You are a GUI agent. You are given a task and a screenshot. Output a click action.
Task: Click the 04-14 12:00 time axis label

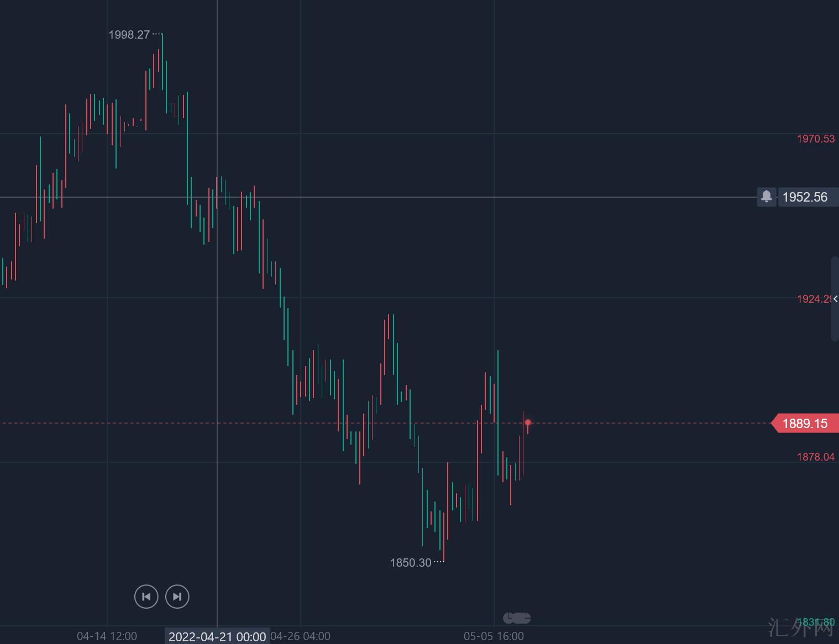[x=107, y=636]
